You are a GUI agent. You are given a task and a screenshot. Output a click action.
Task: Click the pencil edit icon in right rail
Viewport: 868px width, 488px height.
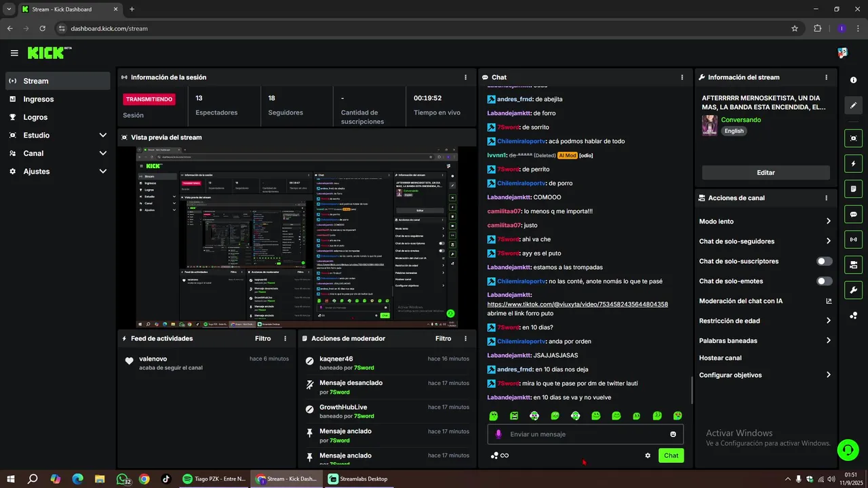pyautogui.click(x=853, y=105)
